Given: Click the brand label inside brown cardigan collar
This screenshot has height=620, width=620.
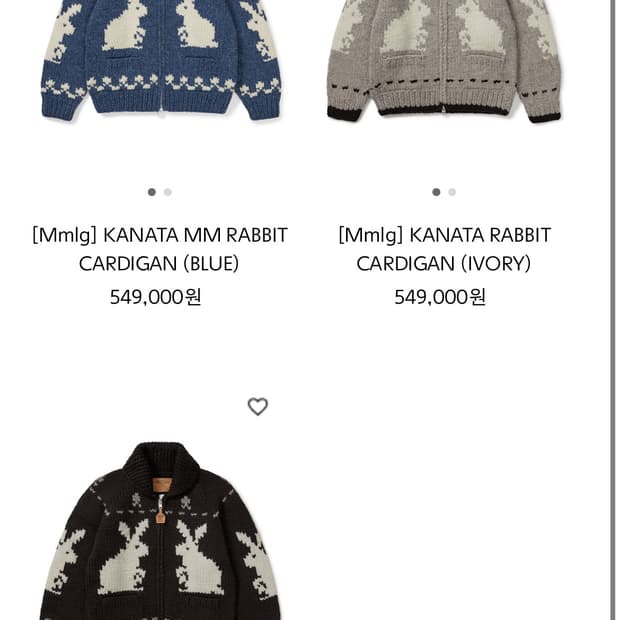Looking at the screenshot, I should (161, 485).
